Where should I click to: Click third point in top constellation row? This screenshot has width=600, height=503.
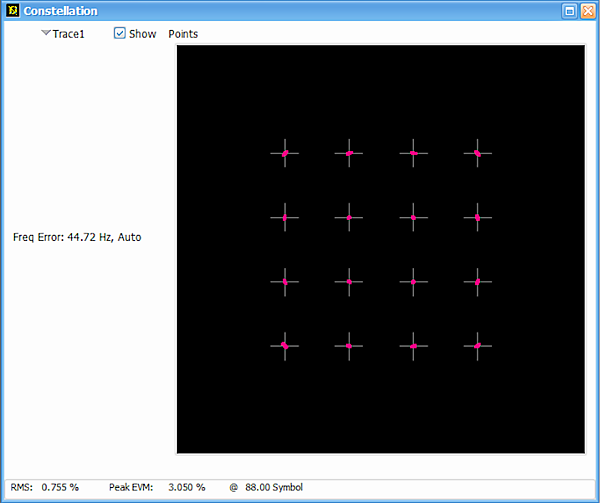[x=413, y=153]
